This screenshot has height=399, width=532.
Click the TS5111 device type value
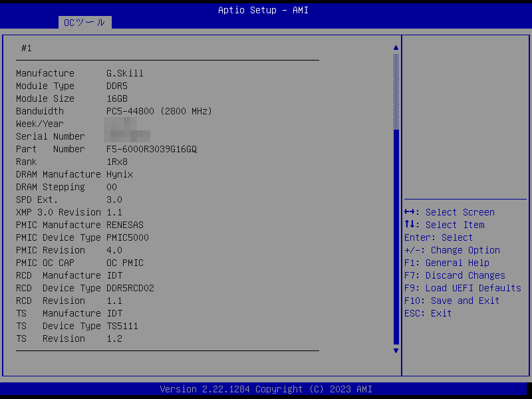pos(122,326)
